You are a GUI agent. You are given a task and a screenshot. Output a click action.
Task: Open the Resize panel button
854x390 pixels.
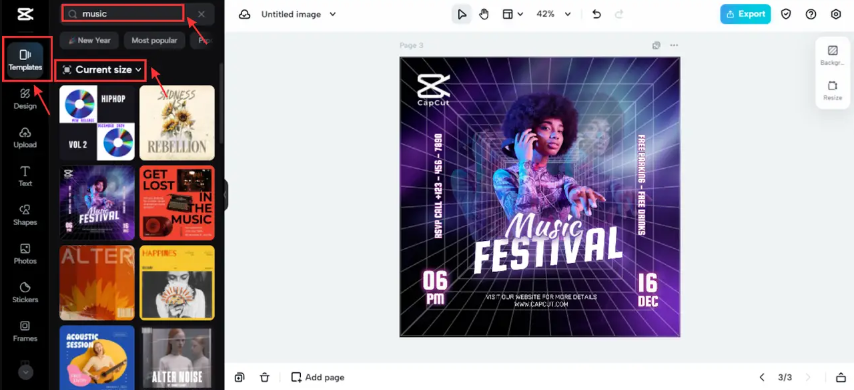pos(832,90)
